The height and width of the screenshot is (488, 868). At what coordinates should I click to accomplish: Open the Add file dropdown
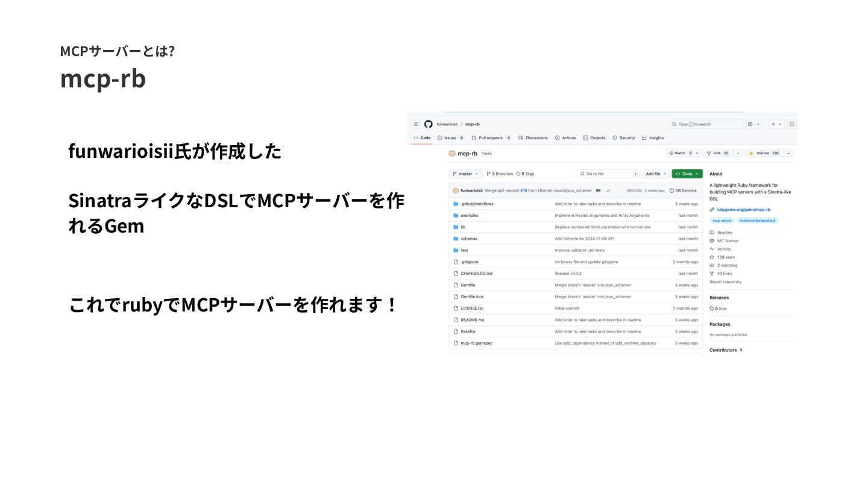[656, 174]
